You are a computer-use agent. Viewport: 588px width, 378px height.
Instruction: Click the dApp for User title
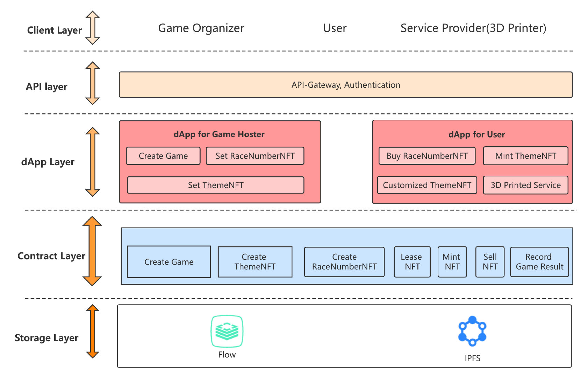[477, 135]
